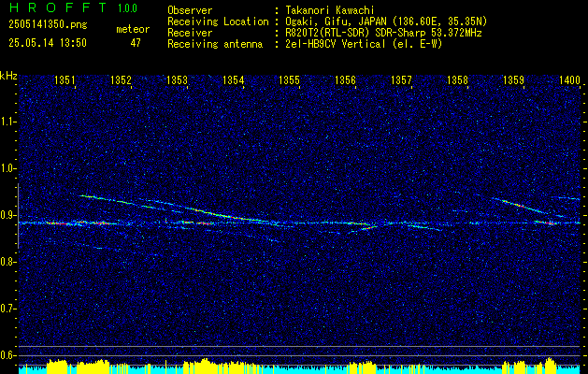
Task: Click the observer name Takanori Kawachi
Action: point(330,10)
